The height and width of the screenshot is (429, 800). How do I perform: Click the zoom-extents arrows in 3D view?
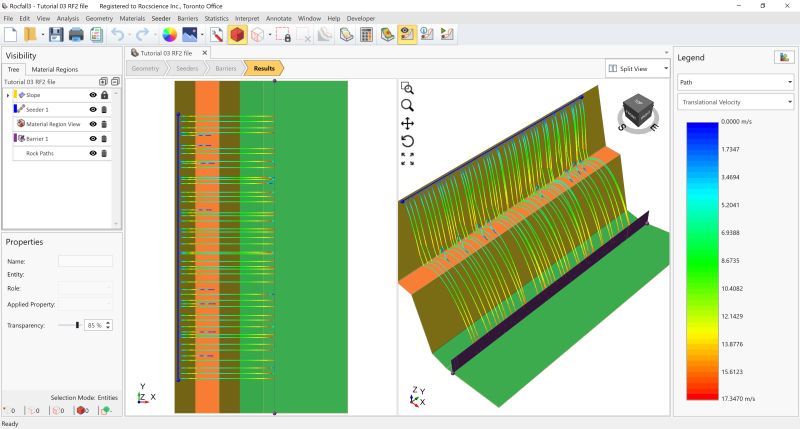click(407, 159)
